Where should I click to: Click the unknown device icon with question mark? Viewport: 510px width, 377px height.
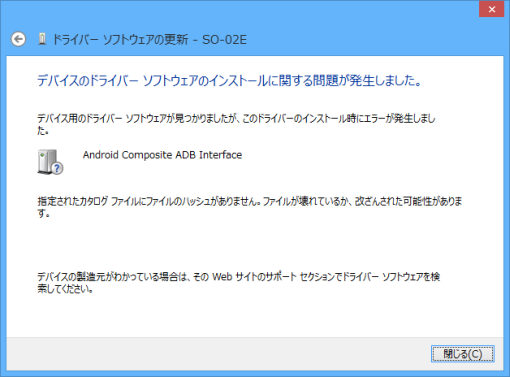coord(50,162)
